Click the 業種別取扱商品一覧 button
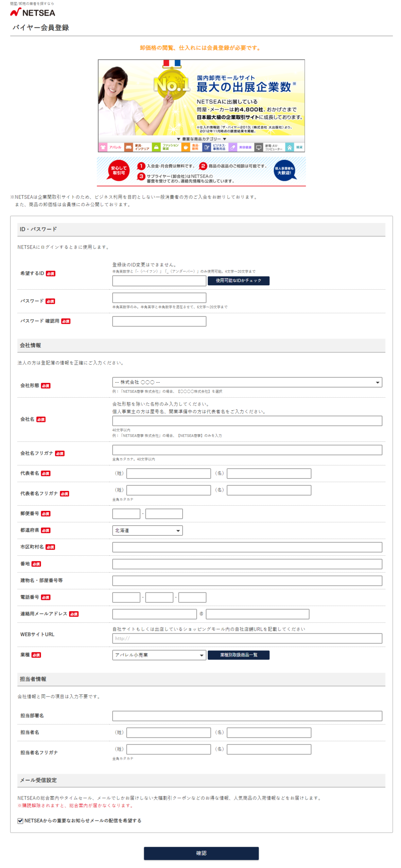401x868 pixels. pos(238,655)
